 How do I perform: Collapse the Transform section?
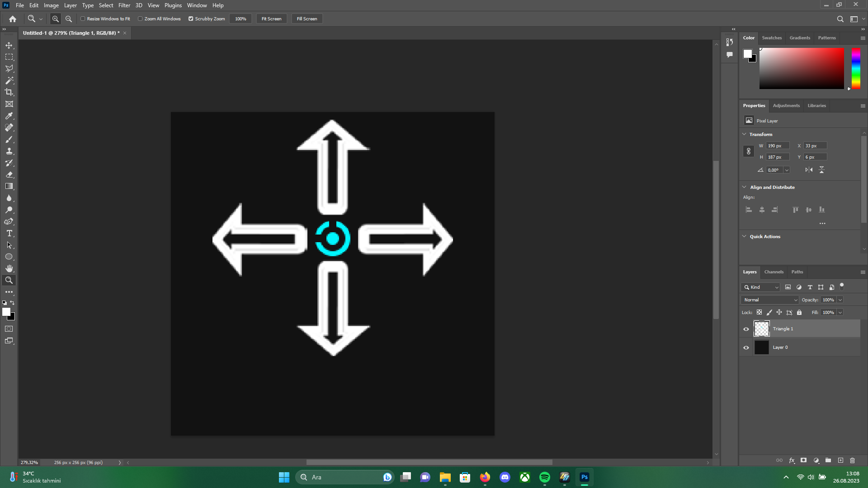745,134
